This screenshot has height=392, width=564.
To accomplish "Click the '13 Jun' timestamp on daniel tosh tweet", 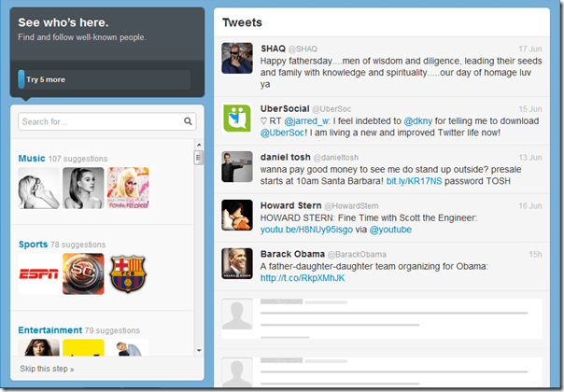I will [x=530, y=158].
